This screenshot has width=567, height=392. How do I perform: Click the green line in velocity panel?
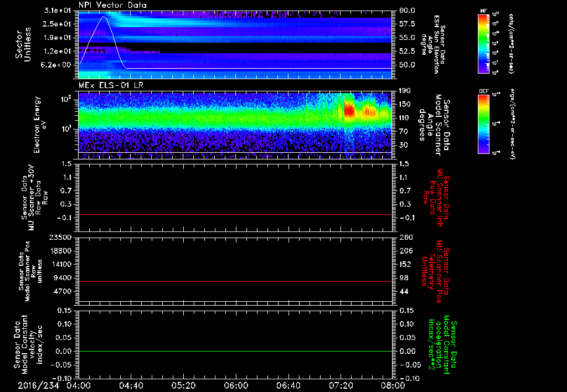coord(235,351)
